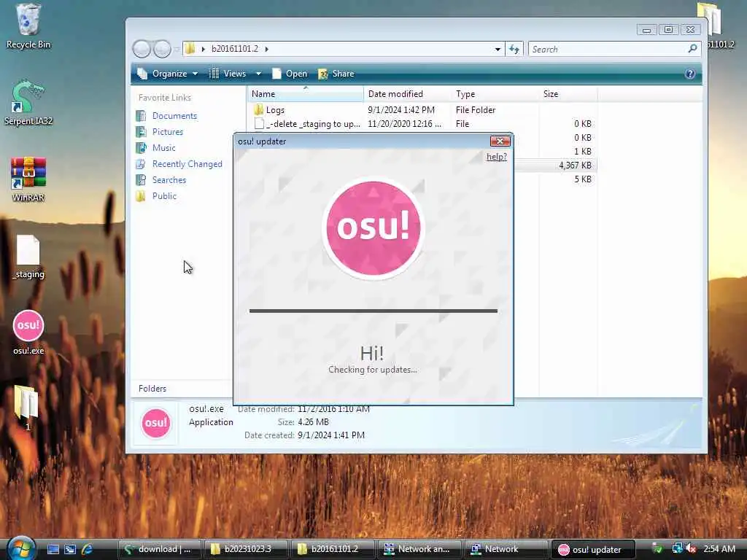Maximize the explorer window
747x560 pixels.
click(x=668, y=29)
